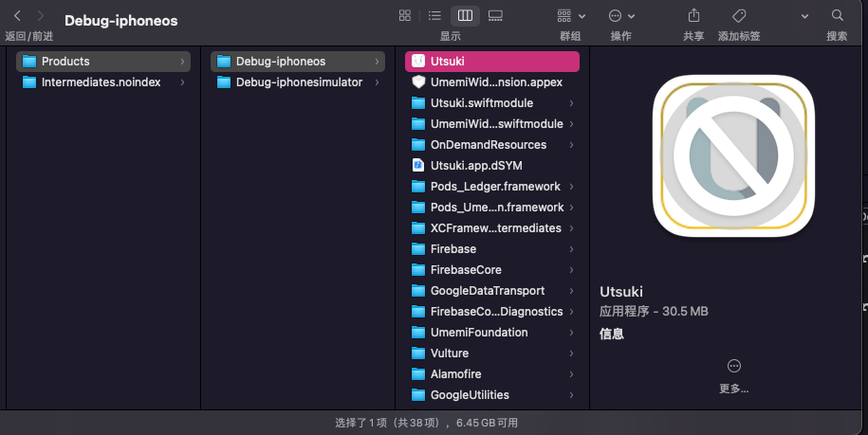The image size is (868, 435).
Task: Click the appex shield icon
Action: click(418, 82)
